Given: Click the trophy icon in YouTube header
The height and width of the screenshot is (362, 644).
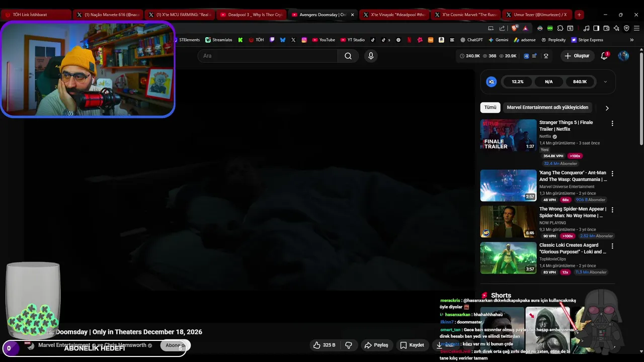Looking at the screenshot, I should click(546, 56).
